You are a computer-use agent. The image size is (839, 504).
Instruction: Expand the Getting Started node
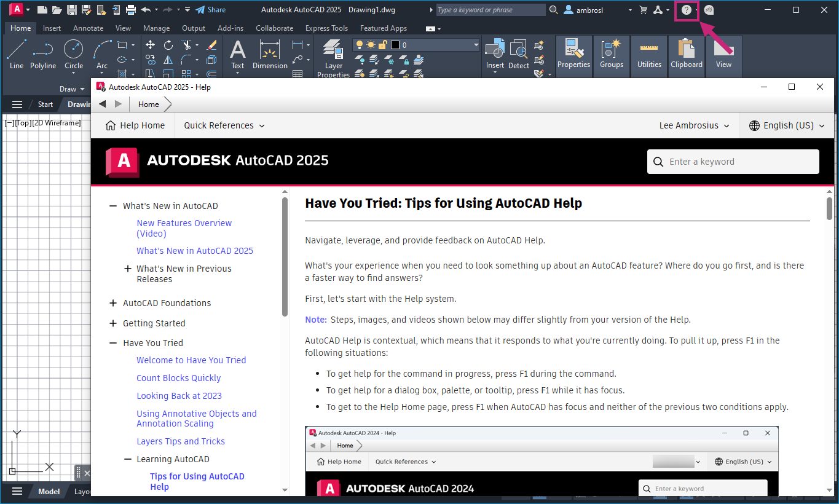[x=112, y=323]
